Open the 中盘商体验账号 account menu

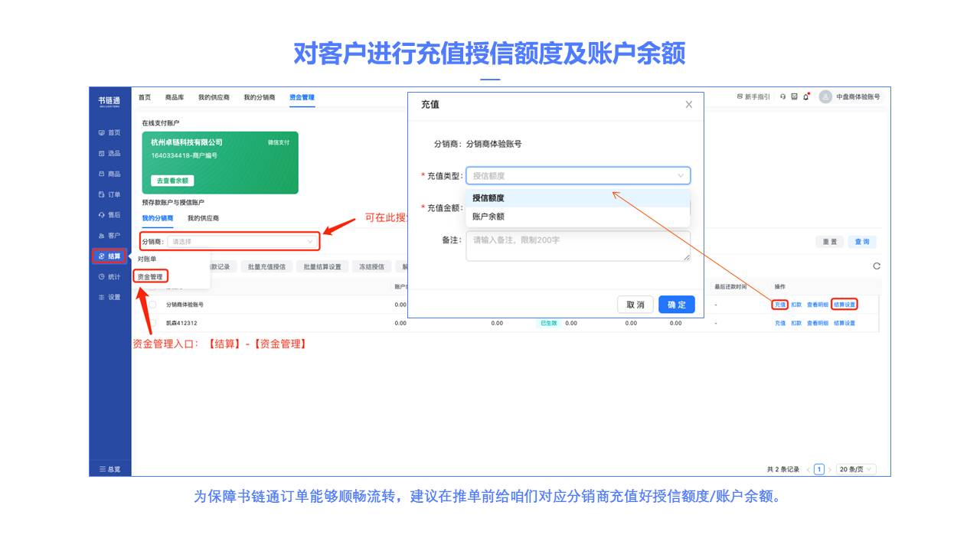(857, 97)
